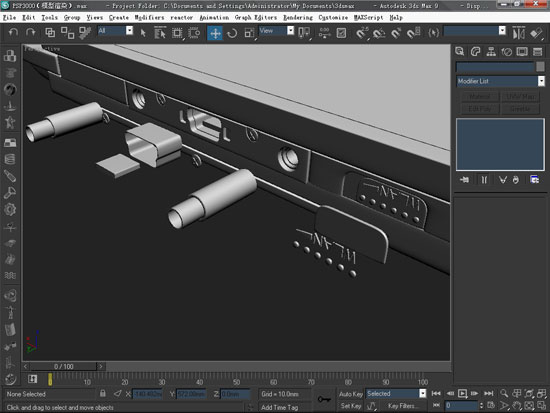Image resolution: width=550 pixels, height=413 pixels.
Task: Activate the Select Object arrow tool
Action: coord(143,33)
